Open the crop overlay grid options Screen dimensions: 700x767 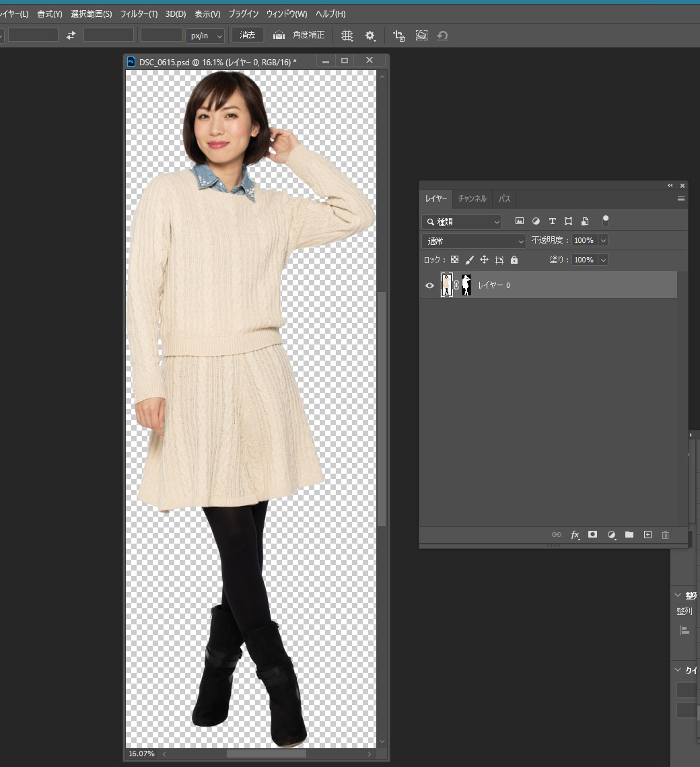(347, 36)
